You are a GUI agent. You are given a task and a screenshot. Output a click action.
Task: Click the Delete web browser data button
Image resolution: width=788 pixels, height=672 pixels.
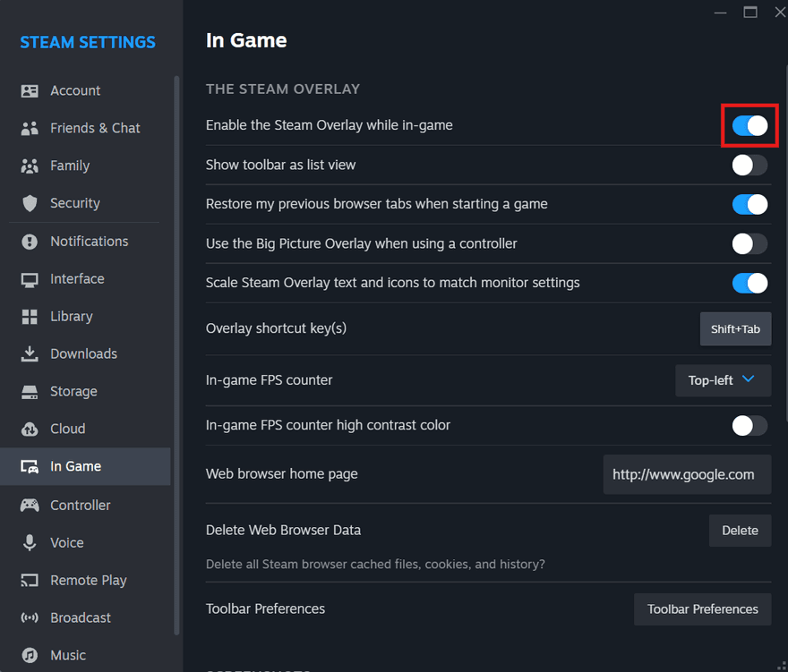pos(740,530)
